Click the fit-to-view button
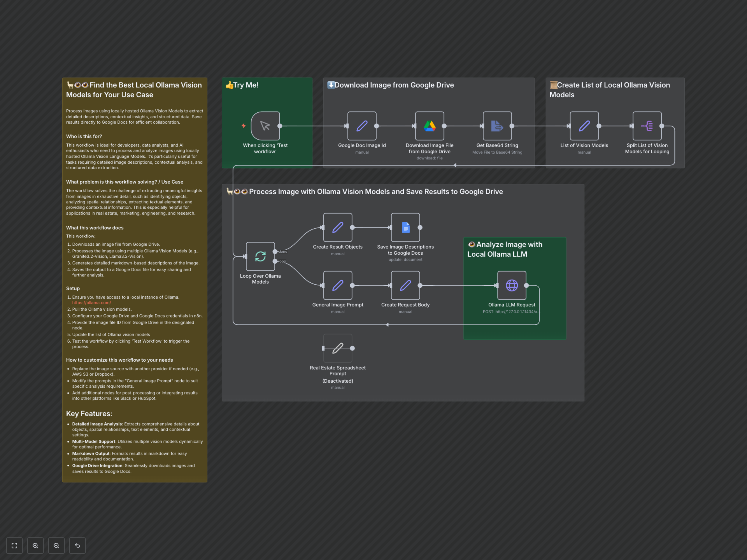747x560 pixels. click(x=14, y=545)
